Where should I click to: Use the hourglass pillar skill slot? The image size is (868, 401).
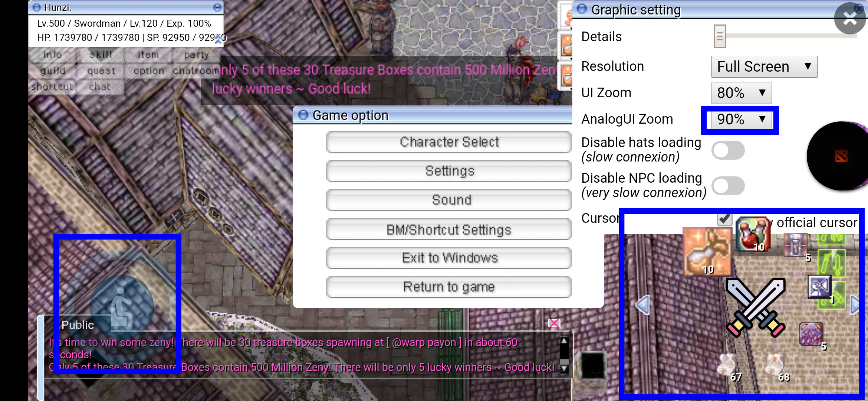[x=796, y=245]
